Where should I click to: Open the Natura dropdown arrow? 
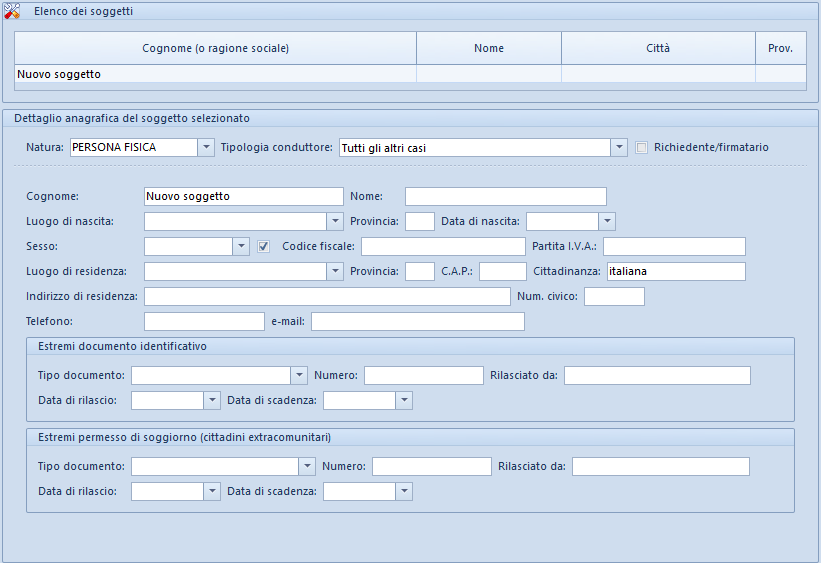coord(206,148)
